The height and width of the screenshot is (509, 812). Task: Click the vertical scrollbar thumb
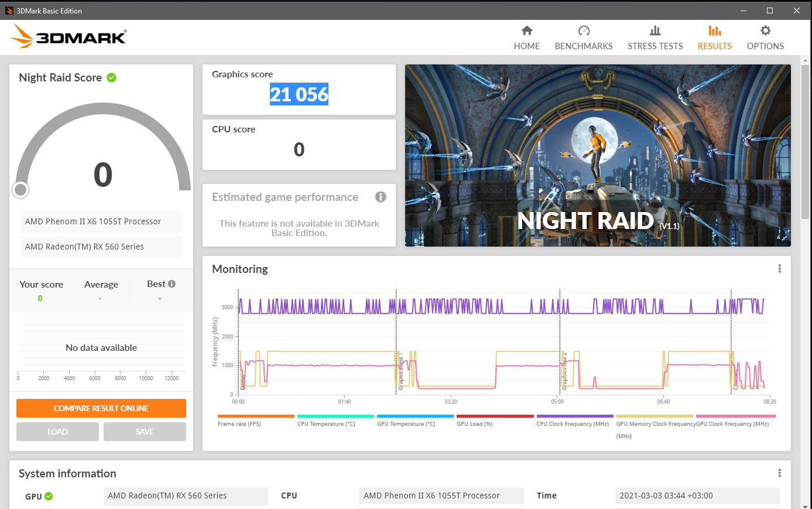tap(806, 141)
